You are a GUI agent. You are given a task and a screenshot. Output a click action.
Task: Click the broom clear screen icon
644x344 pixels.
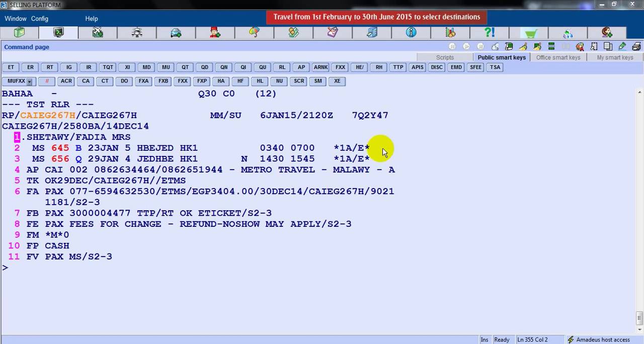tap(523, 47)
